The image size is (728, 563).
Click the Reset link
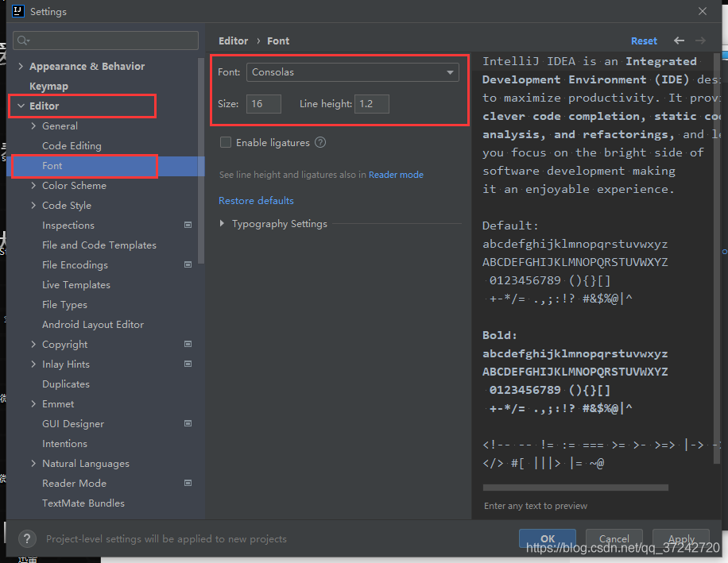pos(644,40)
